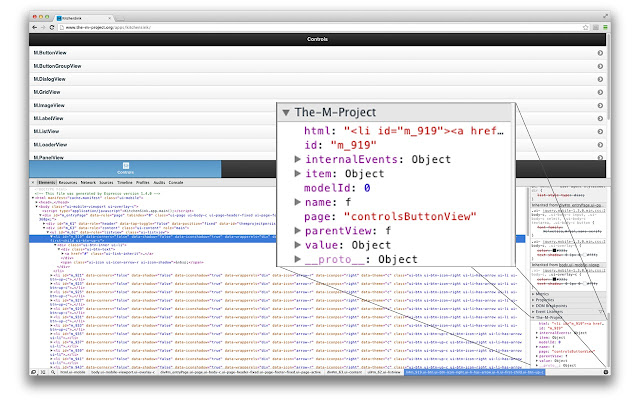
Task: Expand item Object in magnified panel
Action: click(298, 173)
